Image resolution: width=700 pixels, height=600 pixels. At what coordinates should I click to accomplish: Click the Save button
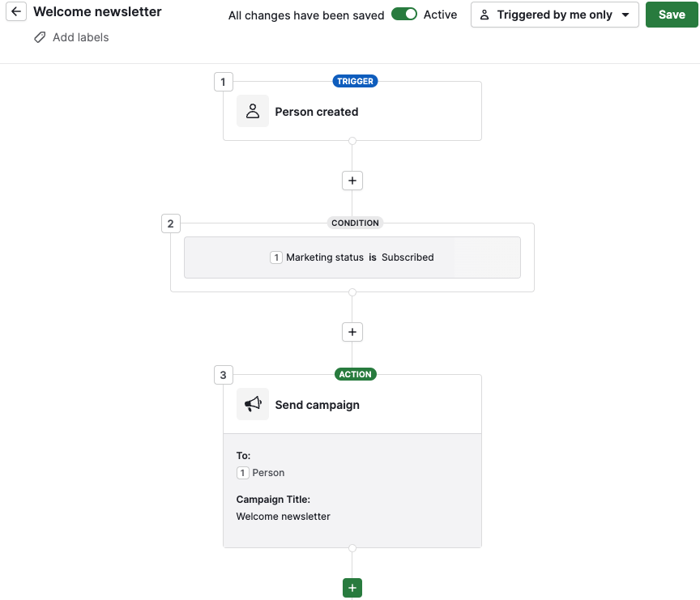672,14
